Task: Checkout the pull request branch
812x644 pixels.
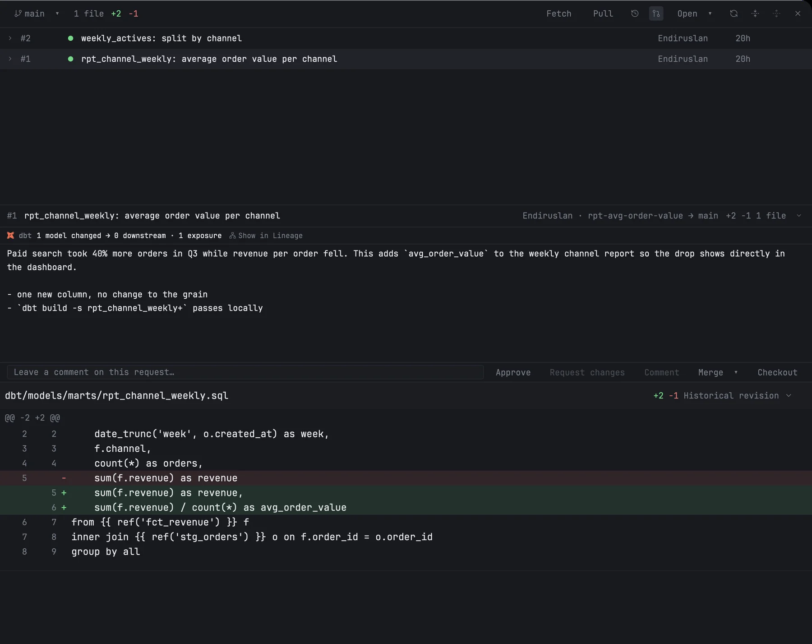Action: (x=777, y=372)
